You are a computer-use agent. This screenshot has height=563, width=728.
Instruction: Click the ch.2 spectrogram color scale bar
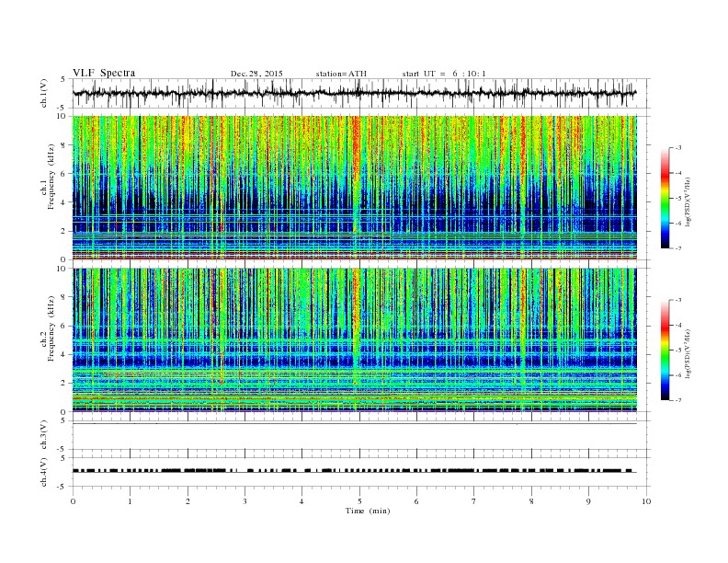pyautogui.click(x=665, y=350)
